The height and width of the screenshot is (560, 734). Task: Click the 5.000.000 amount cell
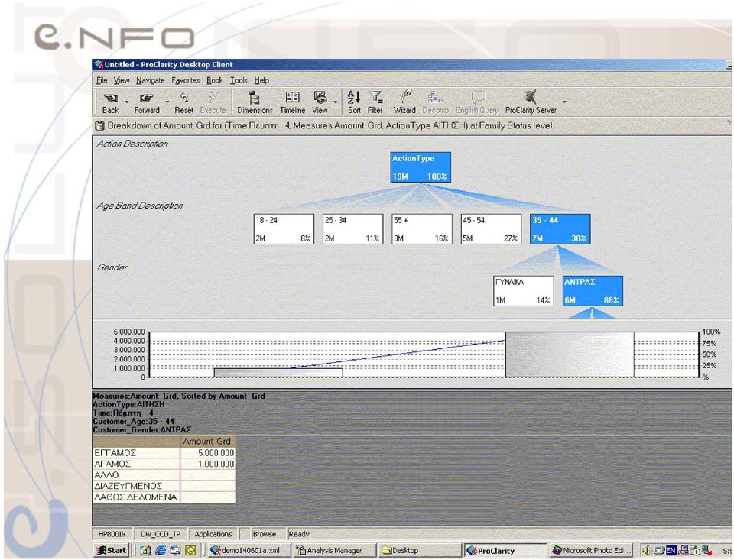tap(208, 453)
